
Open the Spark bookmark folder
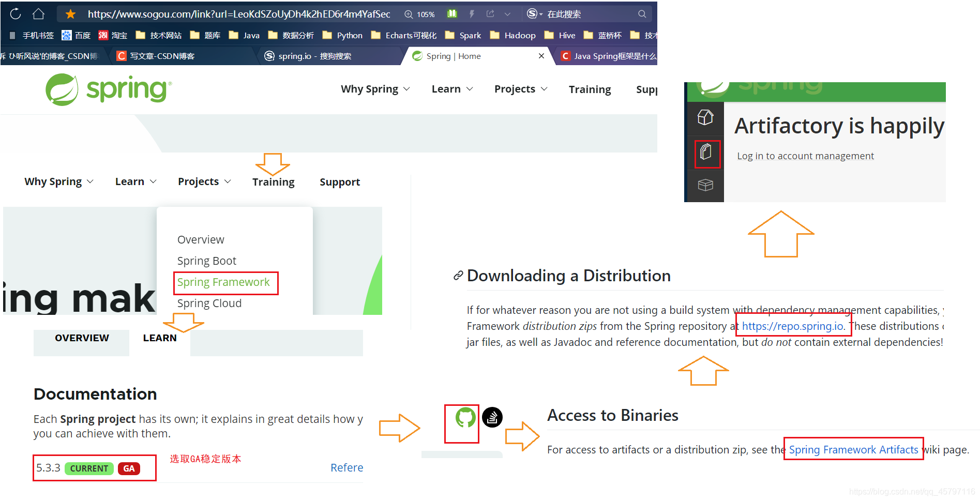(463, 35)
